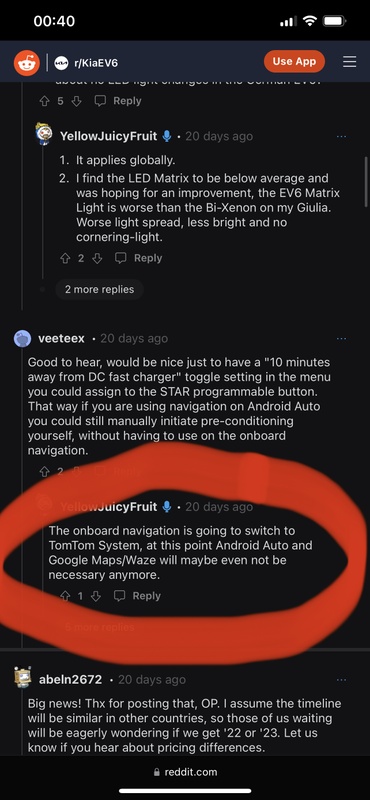Expand the 2 more replies thread
This screenshot has height=800, width=370.
pyautogui.click(x=100, y=289)
